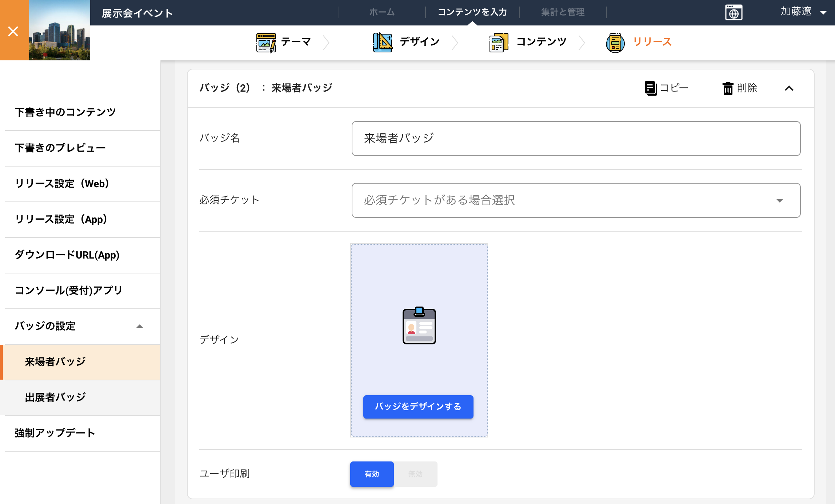Screen dimensions: 835x504
Task: Enable ユーザ印刷 with 有効 toggle
Action: click(x=372, y=474)
